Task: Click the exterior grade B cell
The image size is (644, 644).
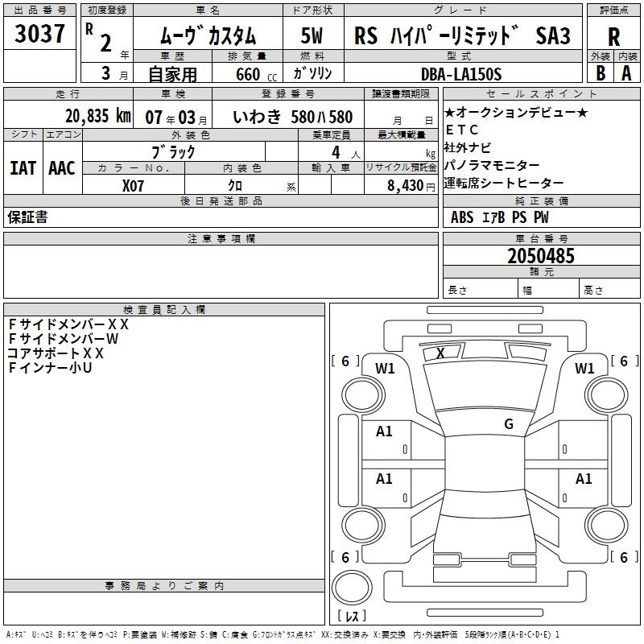Action: [601, 72]
